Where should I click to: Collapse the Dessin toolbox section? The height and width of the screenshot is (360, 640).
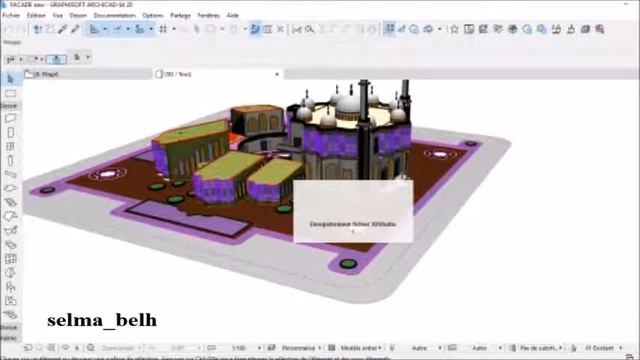click(9, 106)
